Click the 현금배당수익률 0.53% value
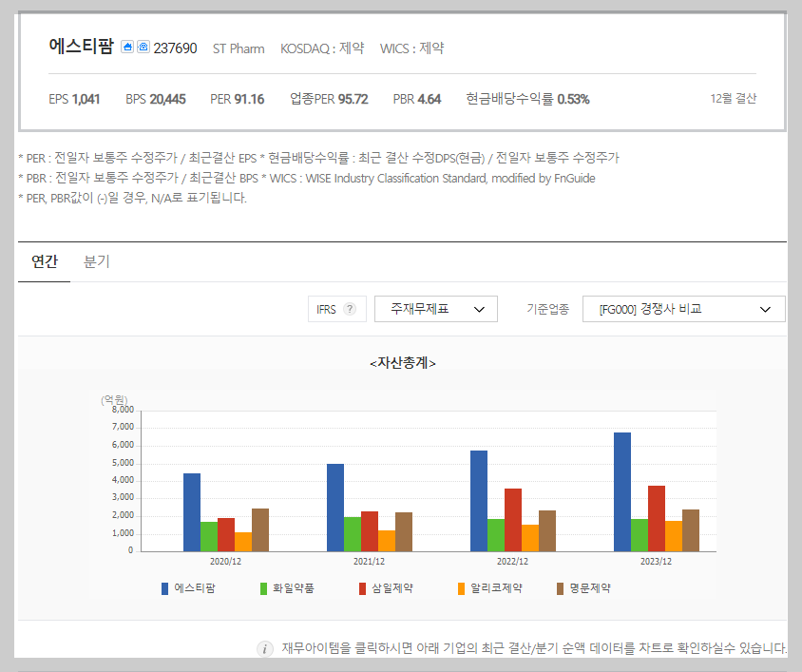802x672 pixels. point(527,99)
